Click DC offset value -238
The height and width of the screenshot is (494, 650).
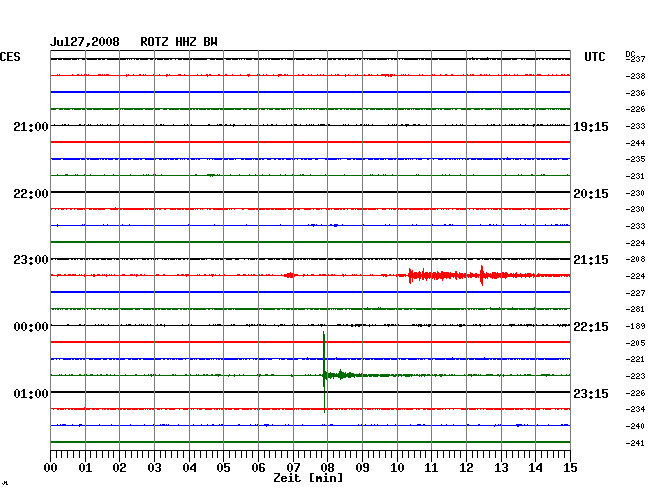coord(635,76)
